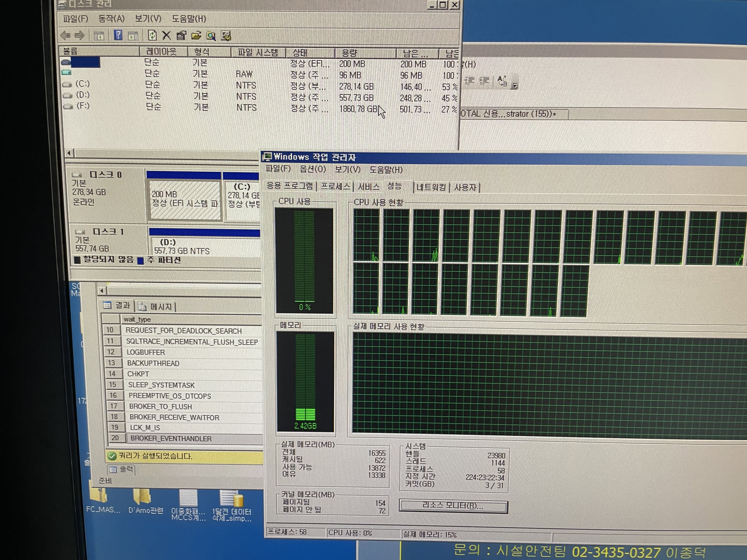The image size is (747, 560).
Task: Click the blue Help question mark icon
Action: point(118,35)
